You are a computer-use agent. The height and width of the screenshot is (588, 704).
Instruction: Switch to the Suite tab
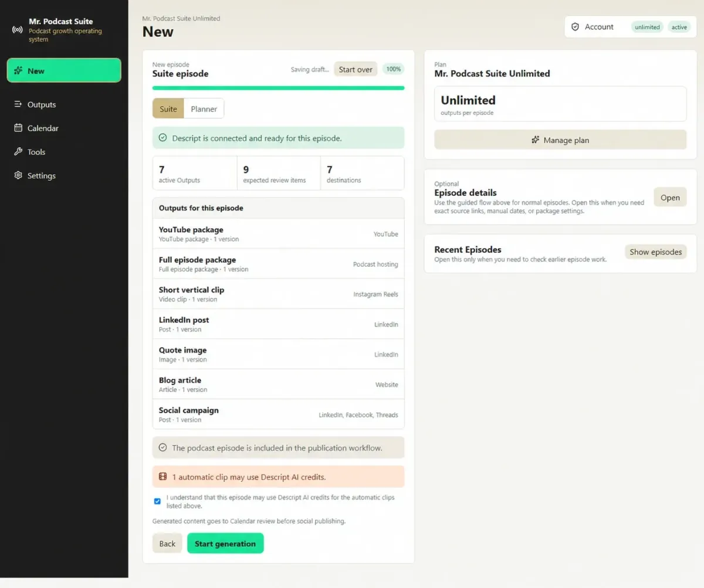tap(168, 108)
